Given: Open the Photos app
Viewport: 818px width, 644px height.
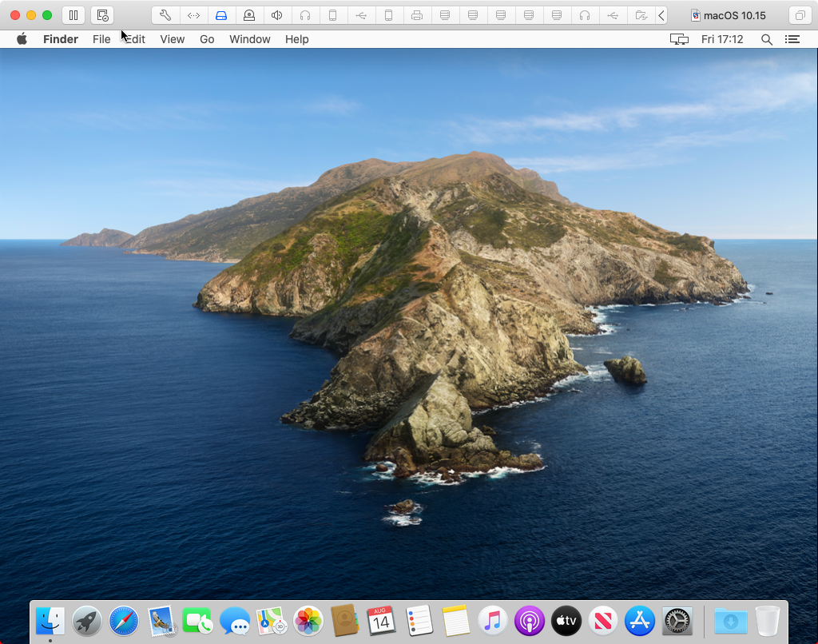Looking at the screenshot, I should [x=308, y=621].
